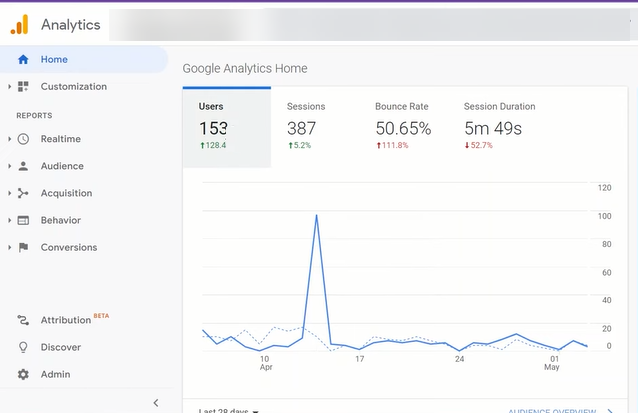Screen dimensions: 638x413
Task: Expand the Acquisition reports arrow
Action: tap(9, 193)
